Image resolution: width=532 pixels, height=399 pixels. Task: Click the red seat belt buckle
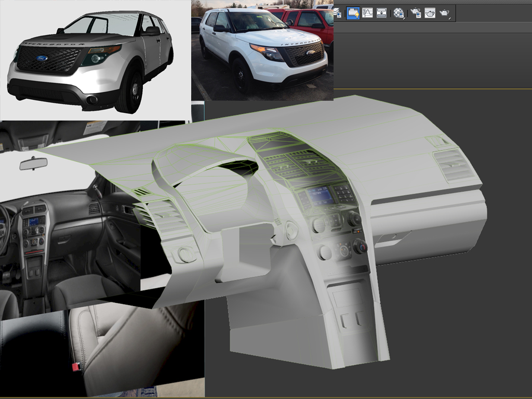click(76, 367)
